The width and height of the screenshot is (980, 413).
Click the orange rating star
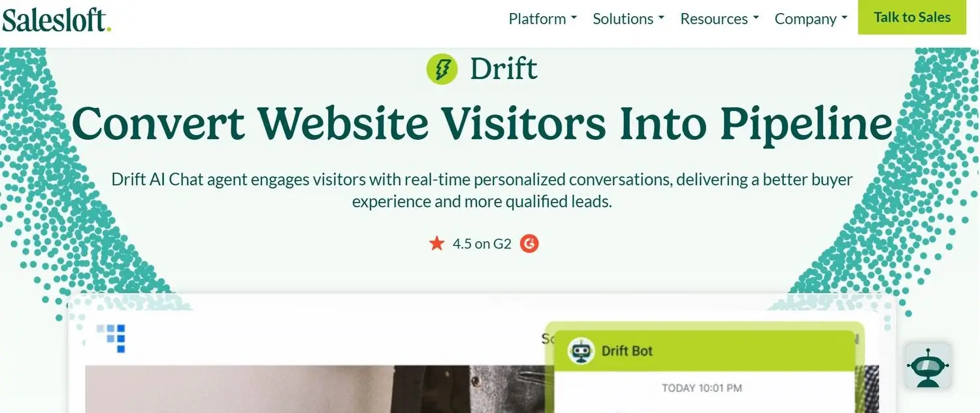[x=436, y=244]
